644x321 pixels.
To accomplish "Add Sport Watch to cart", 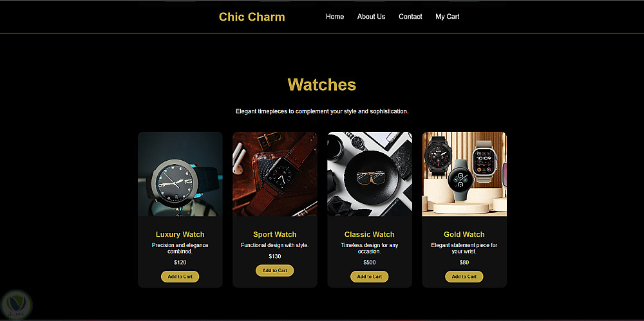I will click(275, 271).
